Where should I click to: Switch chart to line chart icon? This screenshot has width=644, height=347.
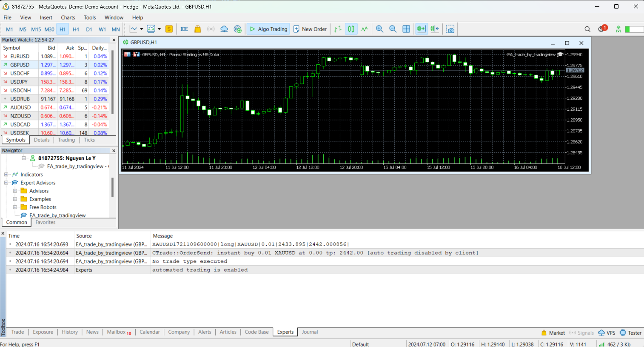(x=365, y=29)
